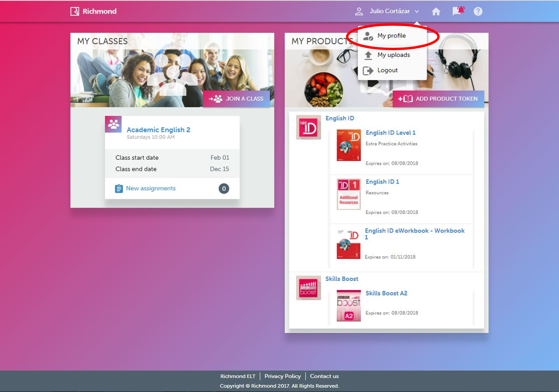Image resolution: width=559 pixels, height=392 pixels.
Task: Choose My uploads in the user menu
Action: (393, 55)
